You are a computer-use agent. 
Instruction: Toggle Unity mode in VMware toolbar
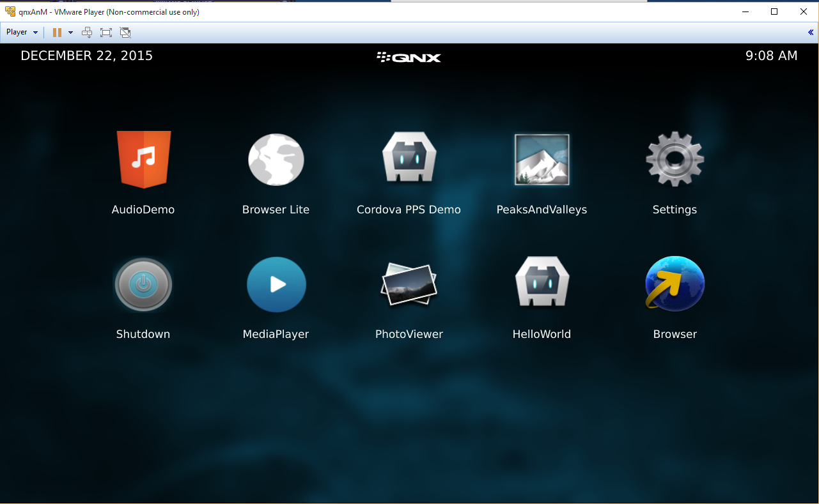click(125, 32)
